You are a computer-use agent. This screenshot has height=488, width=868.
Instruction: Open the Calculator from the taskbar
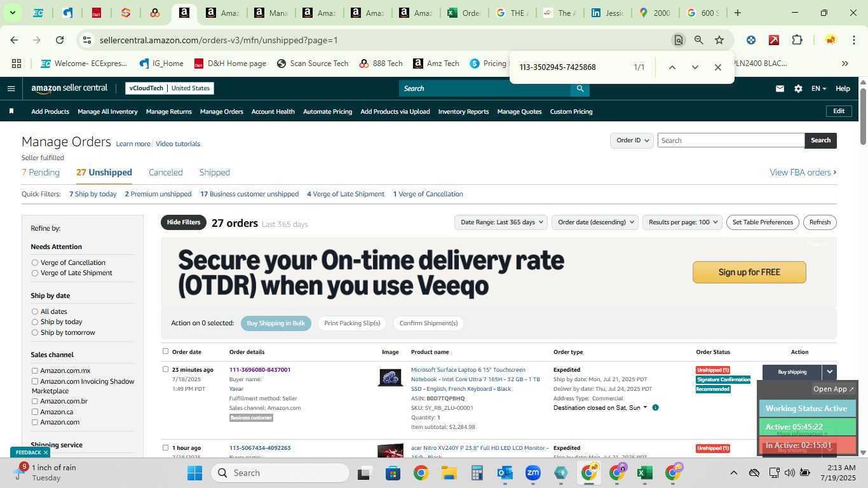tap(477, 473)
